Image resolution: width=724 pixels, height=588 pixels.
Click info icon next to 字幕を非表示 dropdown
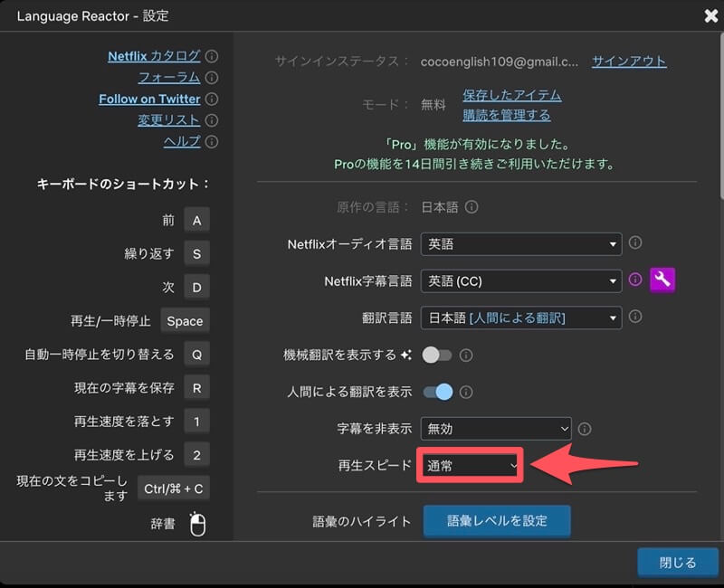pos(585,429)
